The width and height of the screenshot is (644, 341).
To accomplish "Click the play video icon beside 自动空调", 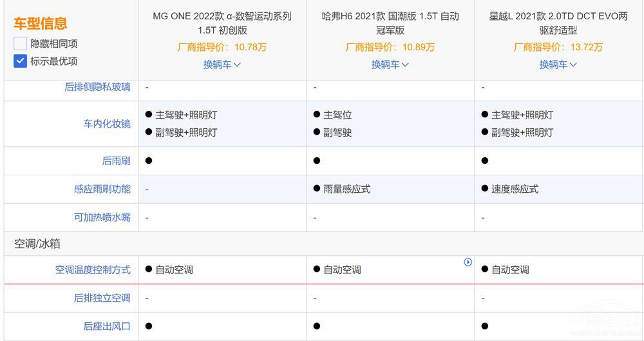I will pyautogui.click(x=468, y=262).
